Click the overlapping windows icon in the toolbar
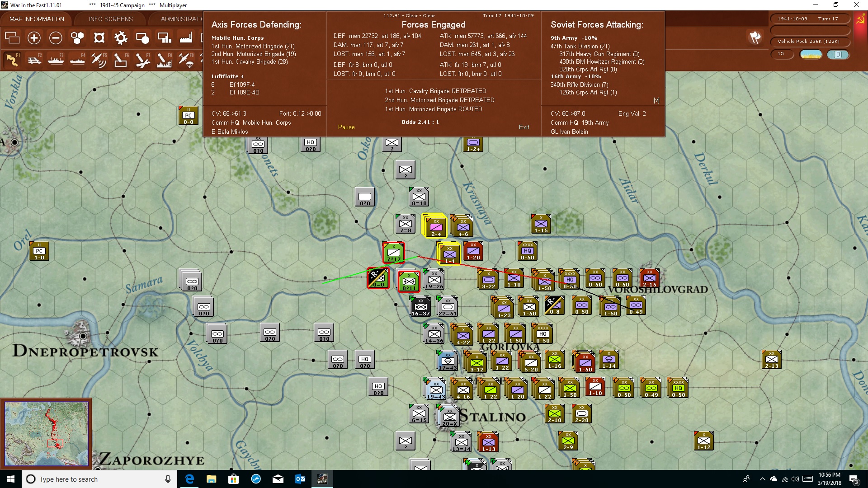868x488 pixels. tap(12, 38)
